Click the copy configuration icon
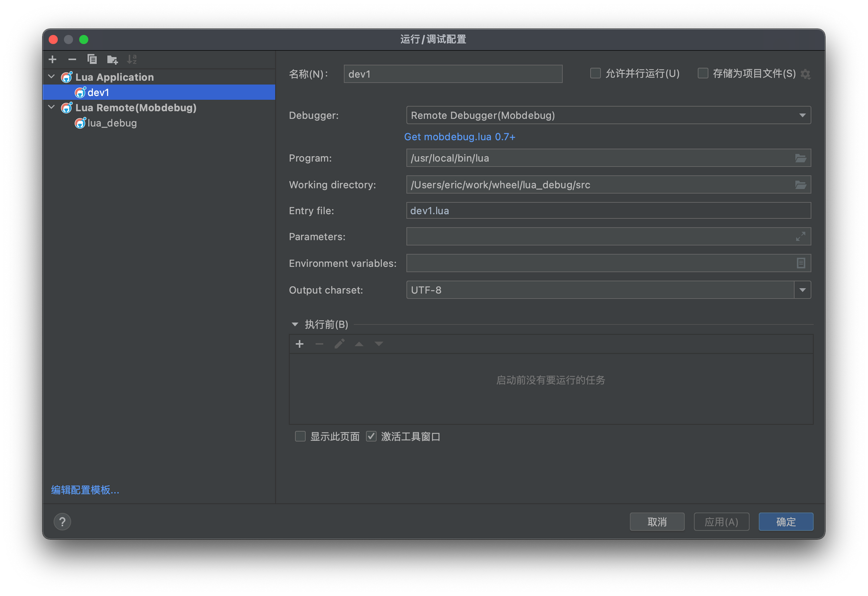Image resolution: width=868 pixels, height=596 pixels. [x=92, y=59]
